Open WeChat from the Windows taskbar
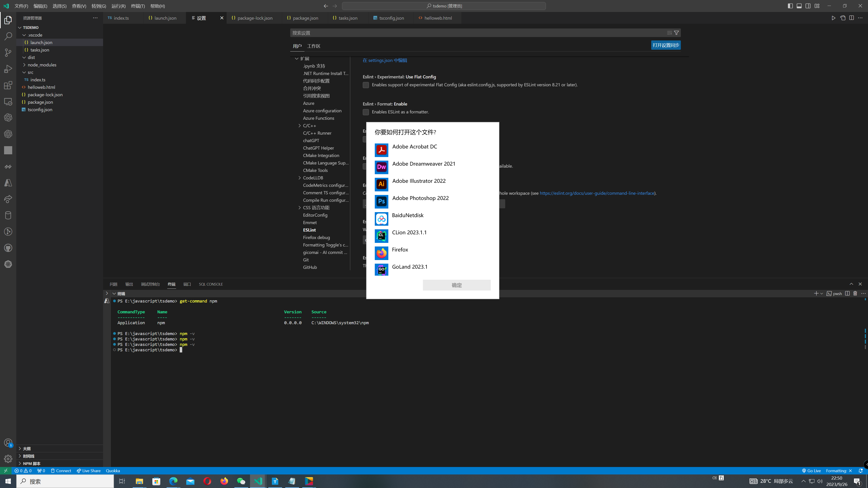 pyautogui.click(x=241, y=481)
